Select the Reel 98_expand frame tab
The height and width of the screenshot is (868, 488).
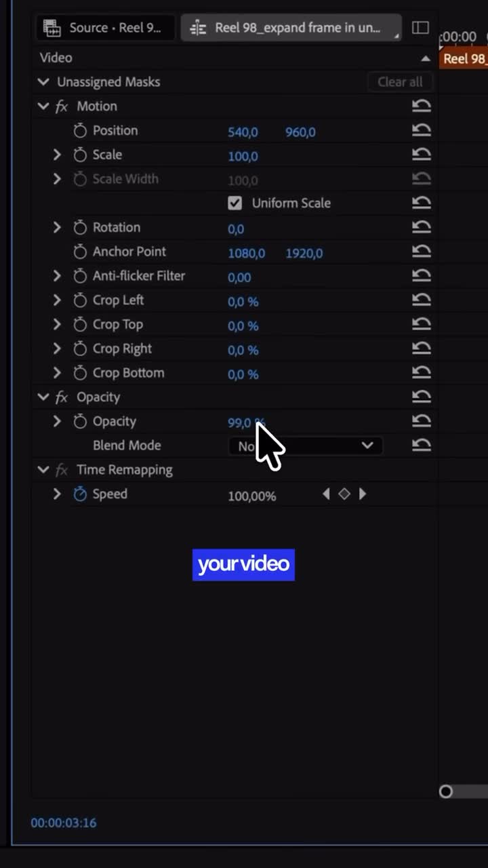coord(291,28)
